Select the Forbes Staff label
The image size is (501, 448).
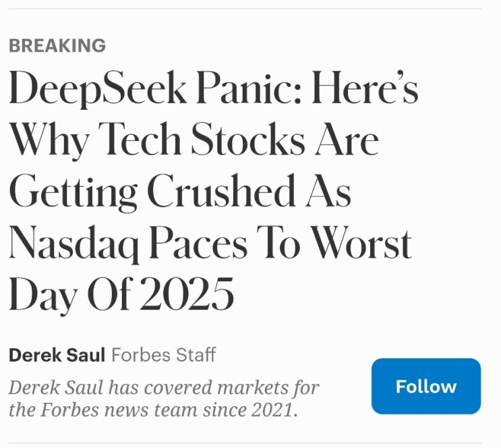pos(163,355)
